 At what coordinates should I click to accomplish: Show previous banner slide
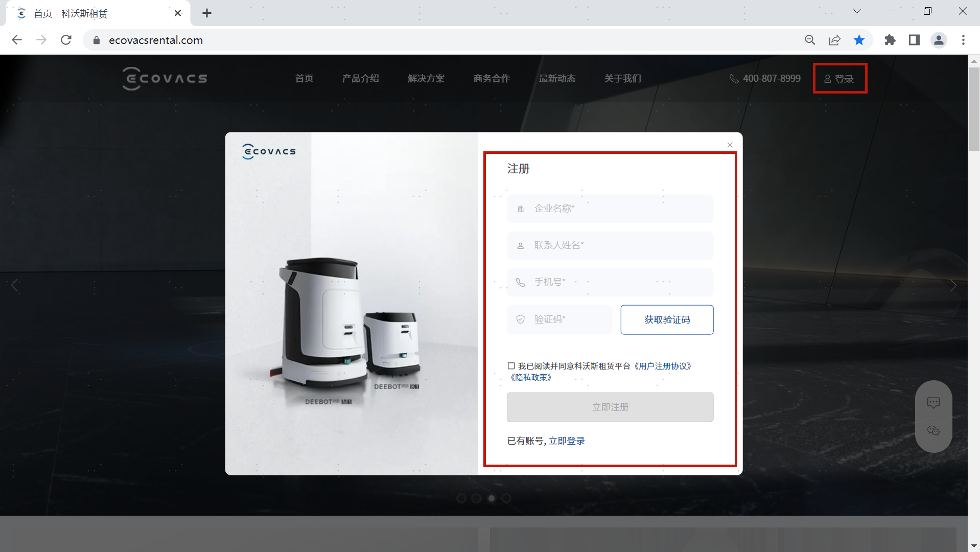15,285
